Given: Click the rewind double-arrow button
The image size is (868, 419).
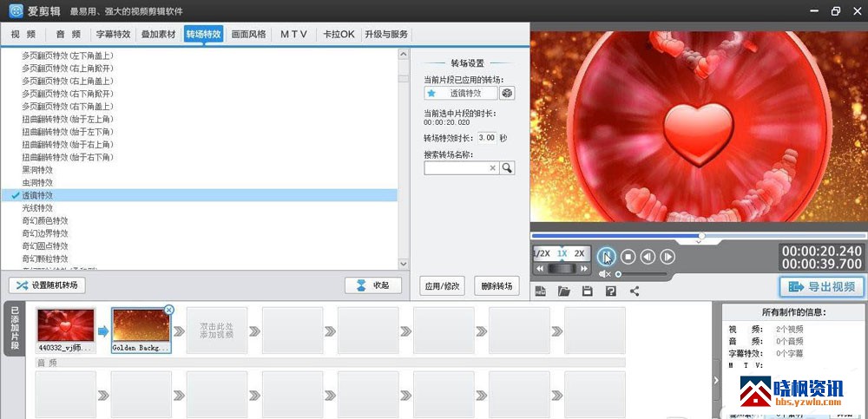Looking at the screenshot, I should (x=540, y=268).
